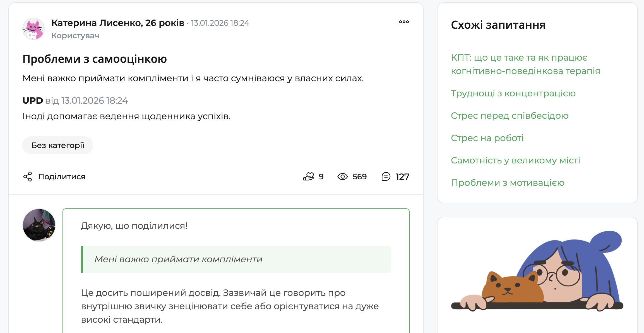Open the three-dot options menu on the post
Image resolution: width=644 pixels, height=333 pixels.
tap(404, 22)
